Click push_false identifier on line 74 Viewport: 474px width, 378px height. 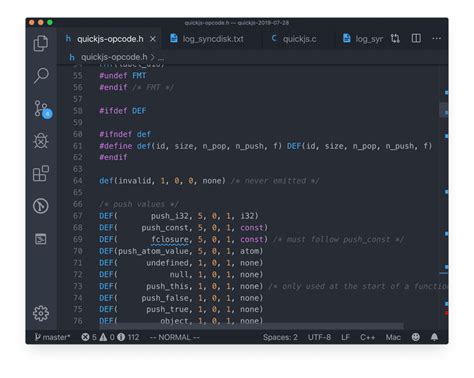165,298
